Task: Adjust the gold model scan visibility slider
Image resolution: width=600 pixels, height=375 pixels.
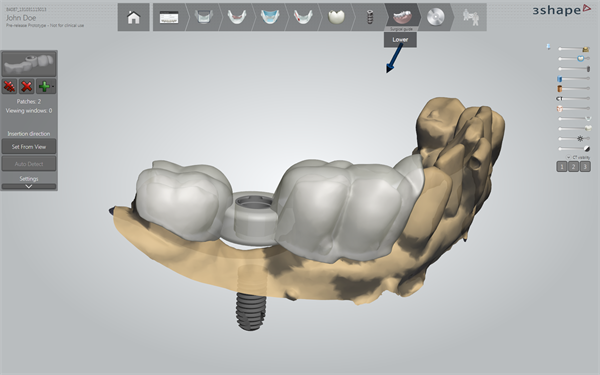Action: click(574, 49)
